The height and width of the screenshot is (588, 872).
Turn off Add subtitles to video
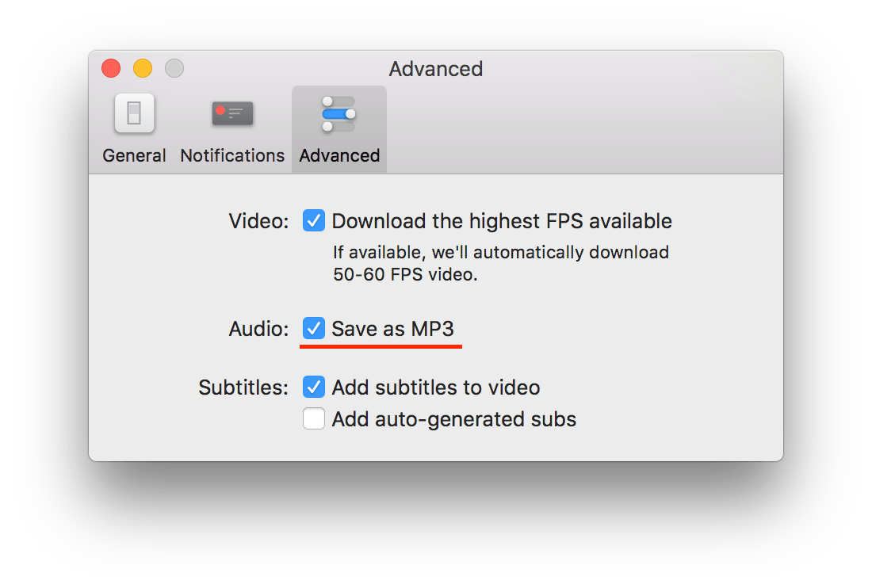[314, 387]
